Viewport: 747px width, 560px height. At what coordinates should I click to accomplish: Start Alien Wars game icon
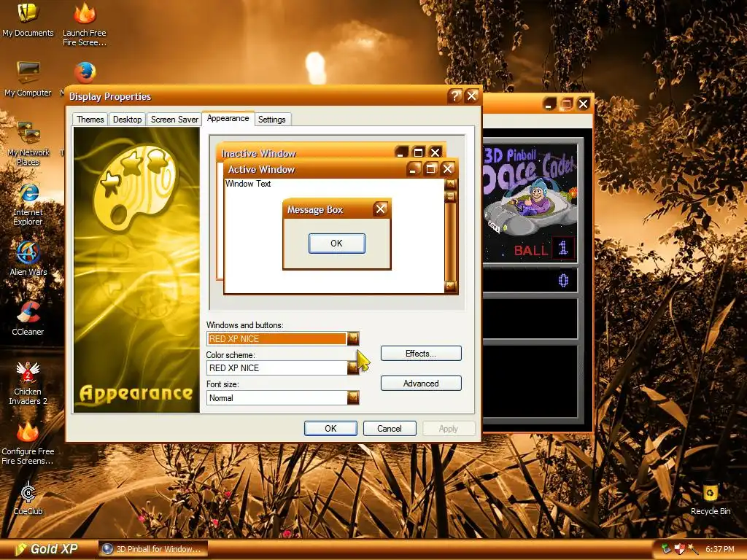[x=28, y=258]
